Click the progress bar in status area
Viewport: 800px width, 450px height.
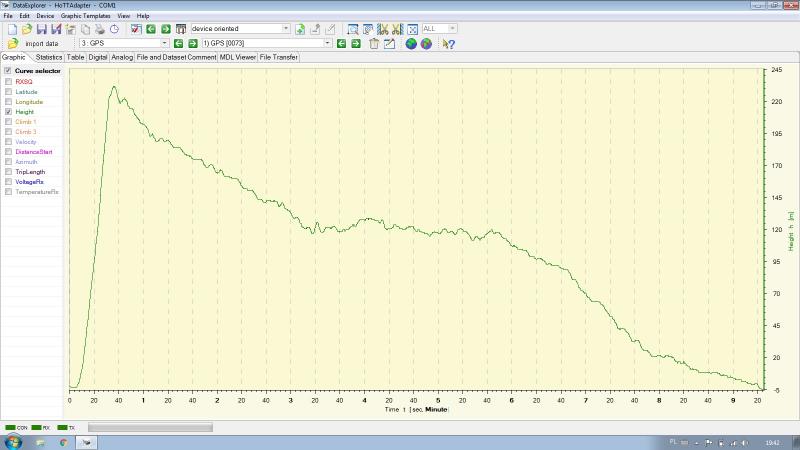tap(150, 427)
